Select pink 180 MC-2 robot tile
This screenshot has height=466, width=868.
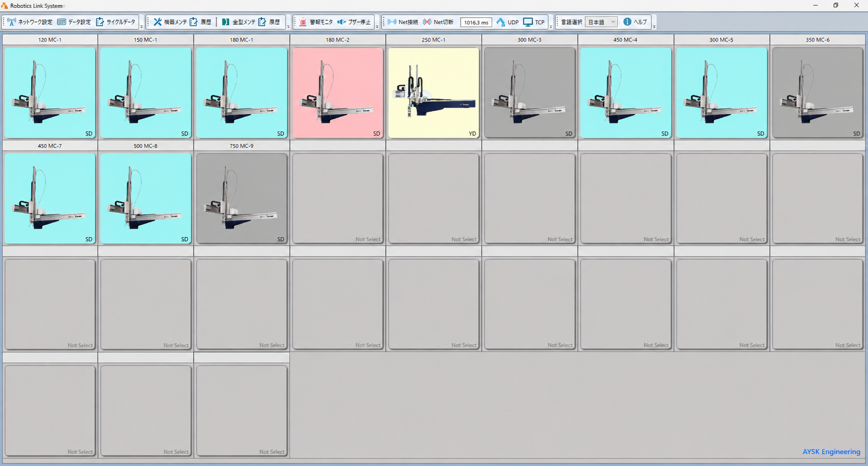pos(338,93)
